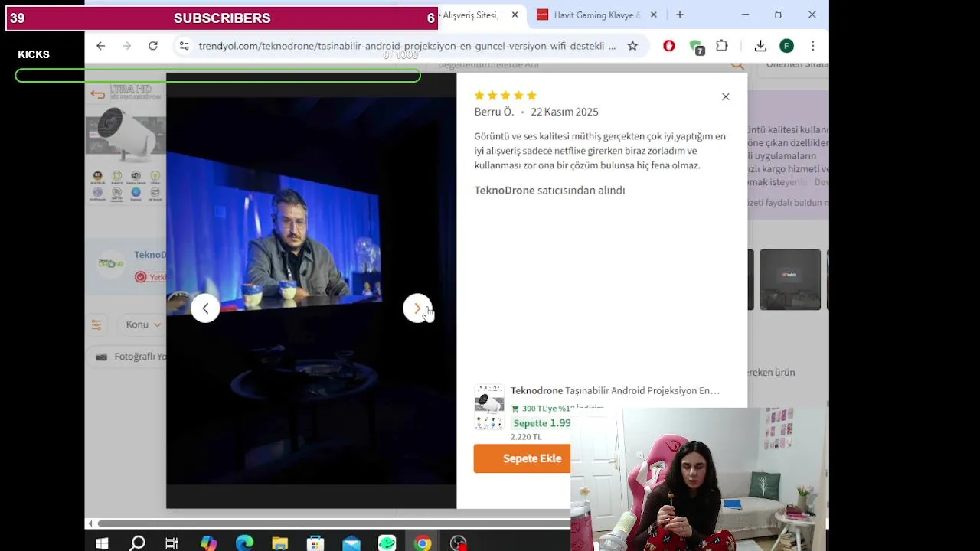Image resolution: width=980 pixels, height=551 pixels.
Task: Close the Alışveriş Sitesi tab
Action: pyautogui.click(x=515, y=15)
